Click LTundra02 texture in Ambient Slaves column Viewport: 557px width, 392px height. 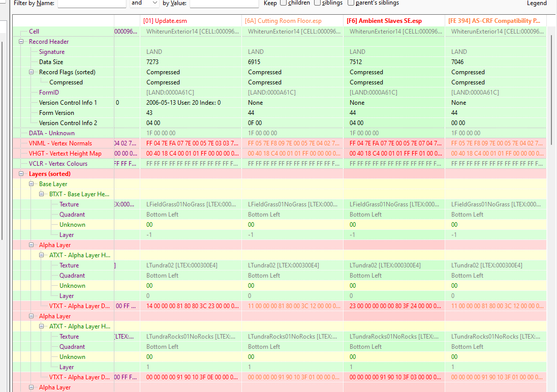point(385,265)
